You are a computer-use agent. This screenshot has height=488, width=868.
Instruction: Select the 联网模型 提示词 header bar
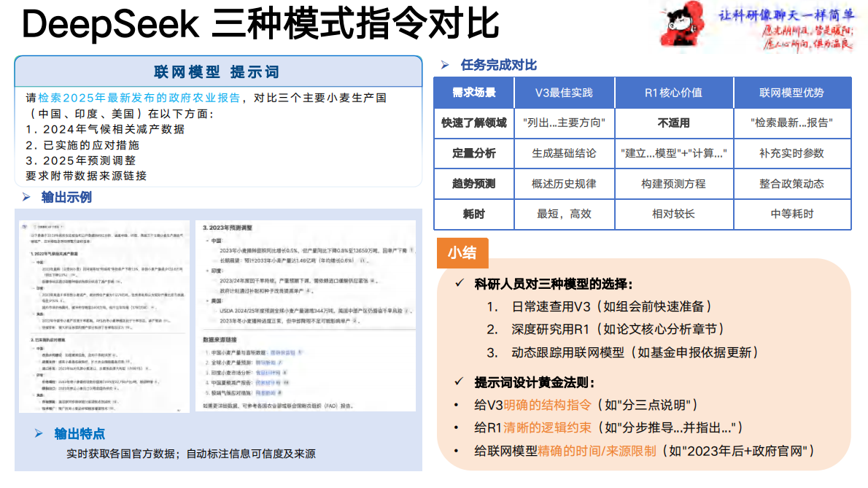click(217, 71)
